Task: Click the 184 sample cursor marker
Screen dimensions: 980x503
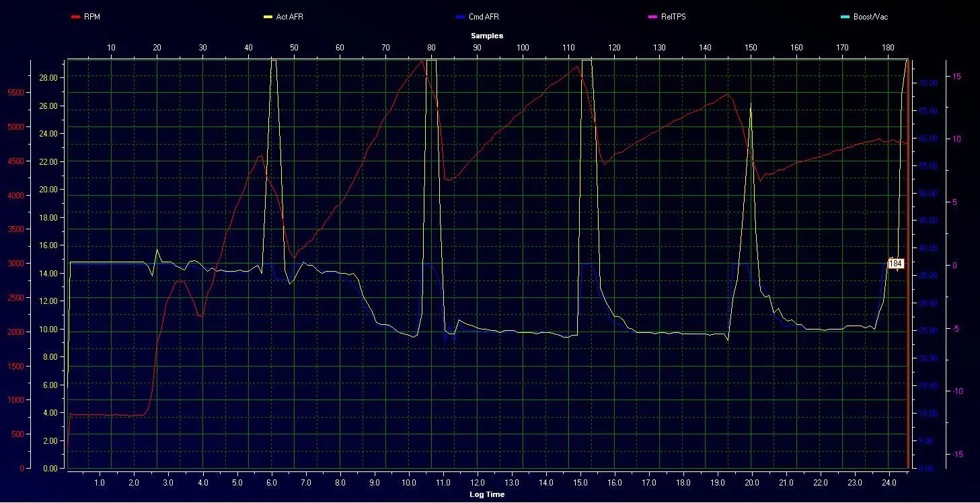Action: [x=895, y=264]
